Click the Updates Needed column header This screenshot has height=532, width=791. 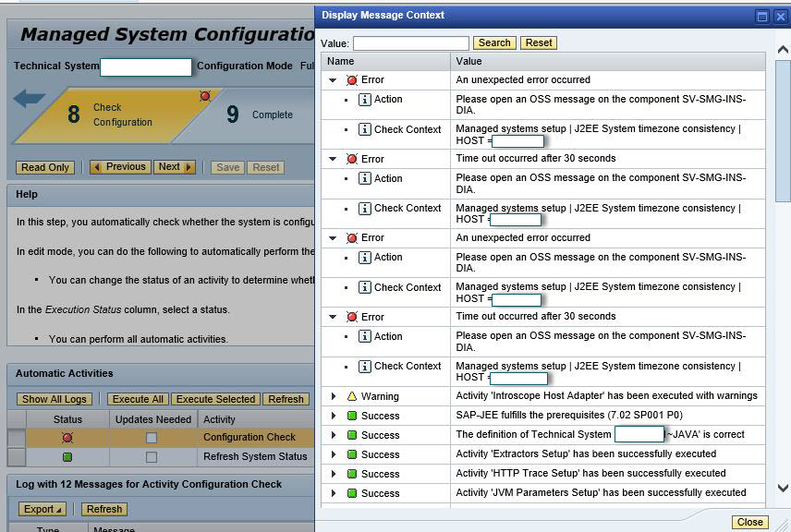[x=153, y=419]
